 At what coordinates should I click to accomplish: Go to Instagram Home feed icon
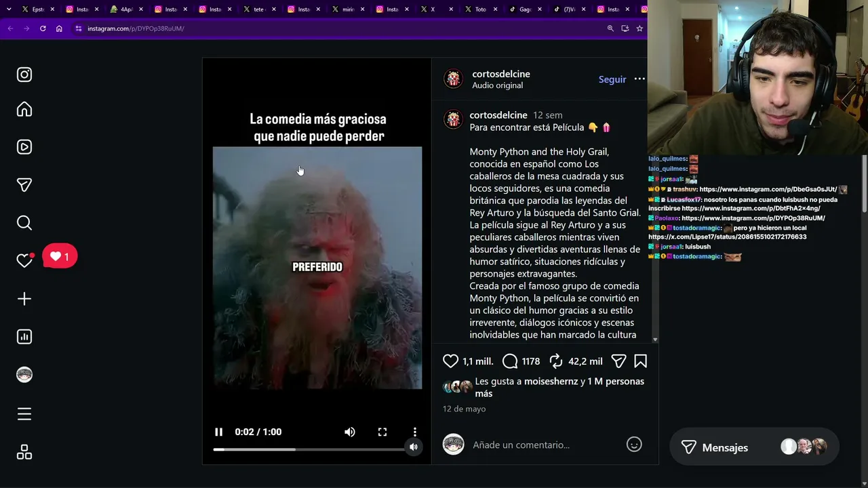point(24,110)
